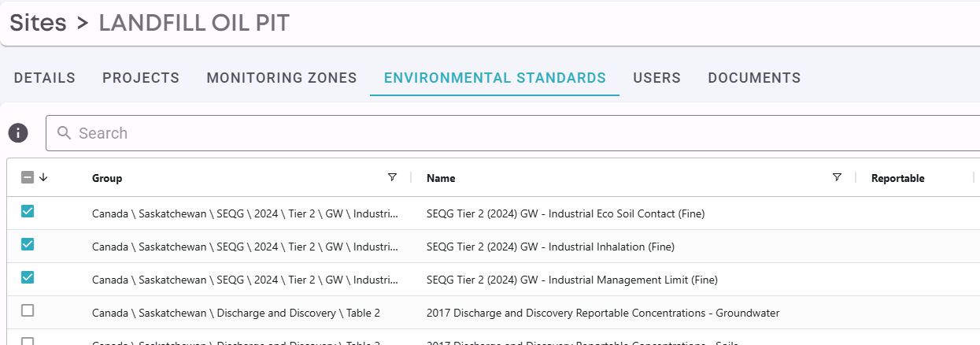This screenshot has width=980, height=345.
Task: Select name SEQG Tier 2 (2024) GW - Industrial Eco Soil Contact (Fine)
Action: [565, 213]
